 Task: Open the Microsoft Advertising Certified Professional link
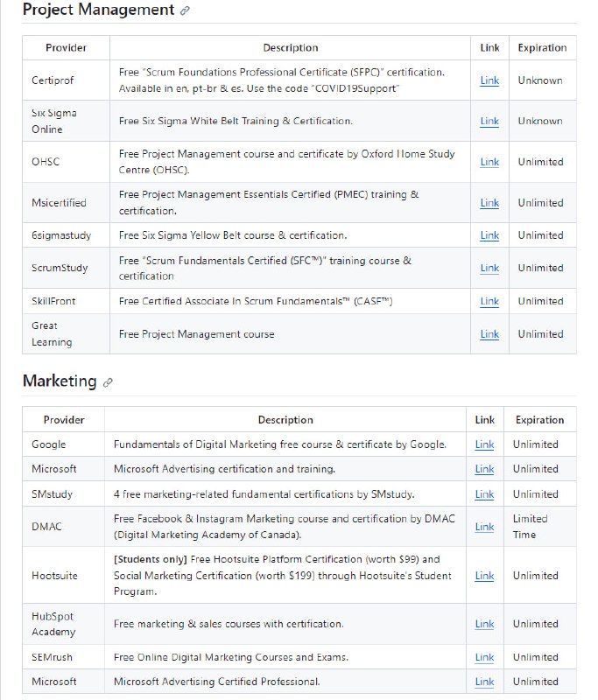coord(483,682)
